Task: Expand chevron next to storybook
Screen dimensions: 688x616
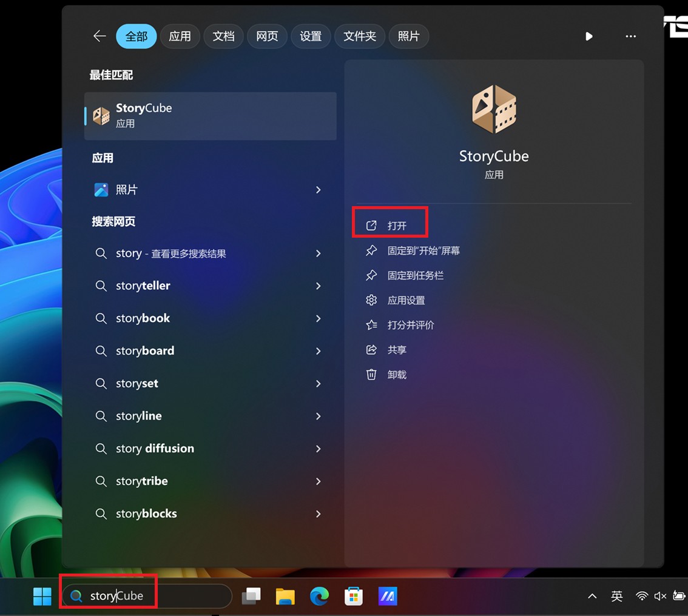Action: pyautogui.click(x=319, y=318)
